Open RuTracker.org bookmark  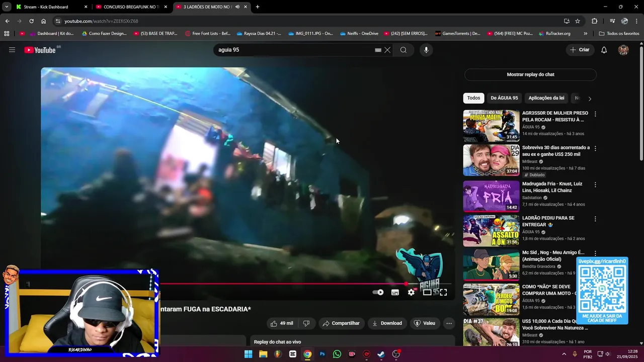point(554,34)
